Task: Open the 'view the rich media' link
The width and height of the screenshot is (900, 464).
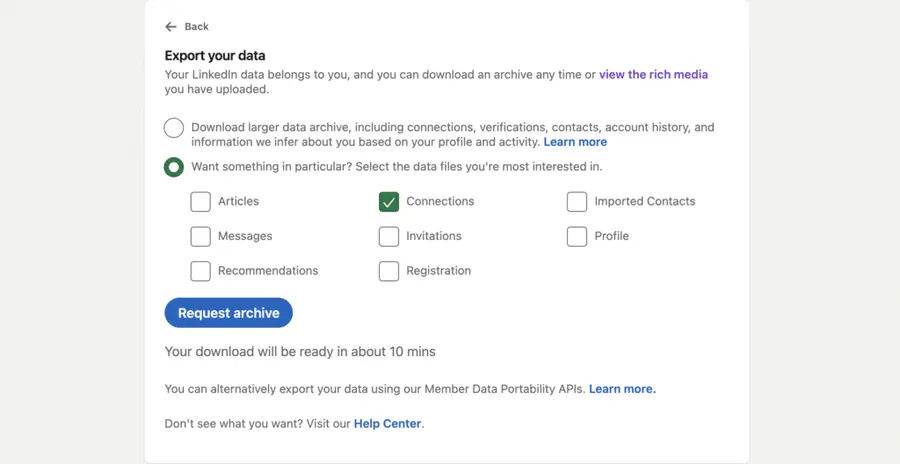Action: [653, 75]
